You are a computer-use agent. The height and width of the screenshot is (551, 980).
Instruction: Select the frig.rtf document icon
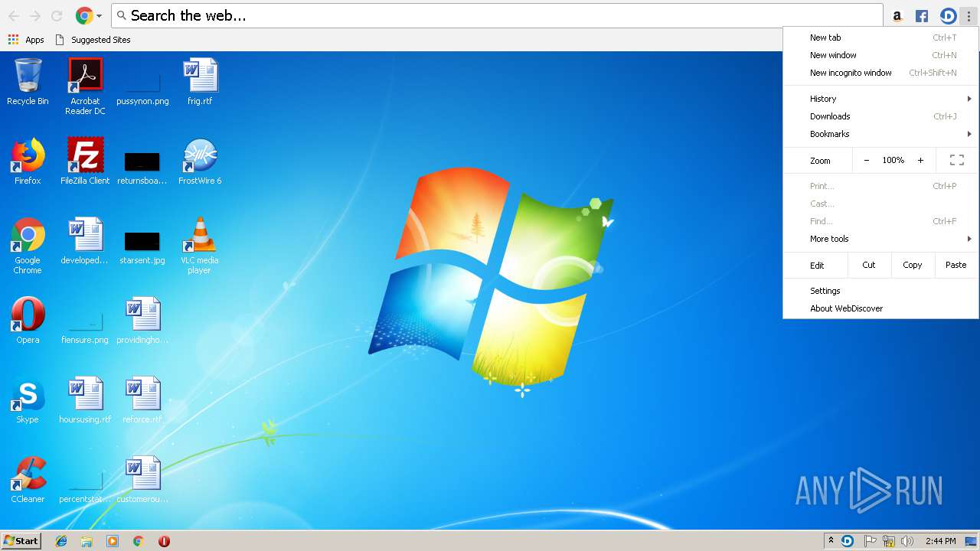(200, 81)
